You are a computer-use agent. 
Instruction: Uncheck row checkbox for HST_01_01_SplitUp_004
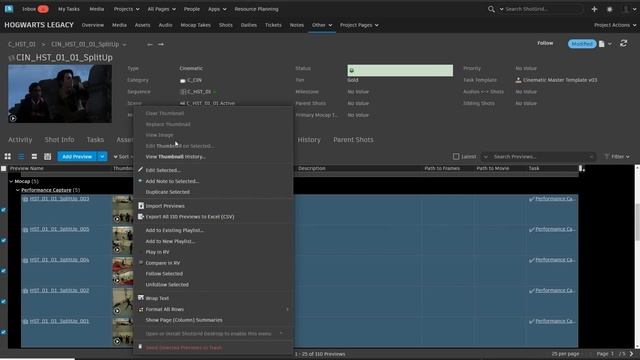tap(4, 271)
